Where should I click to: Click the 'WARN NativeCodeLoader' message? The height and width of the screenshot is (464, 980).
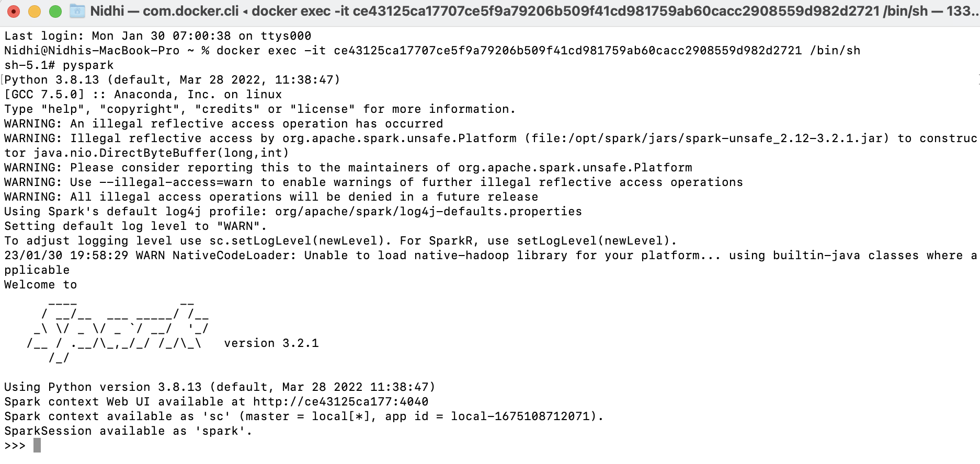(215, 256)
